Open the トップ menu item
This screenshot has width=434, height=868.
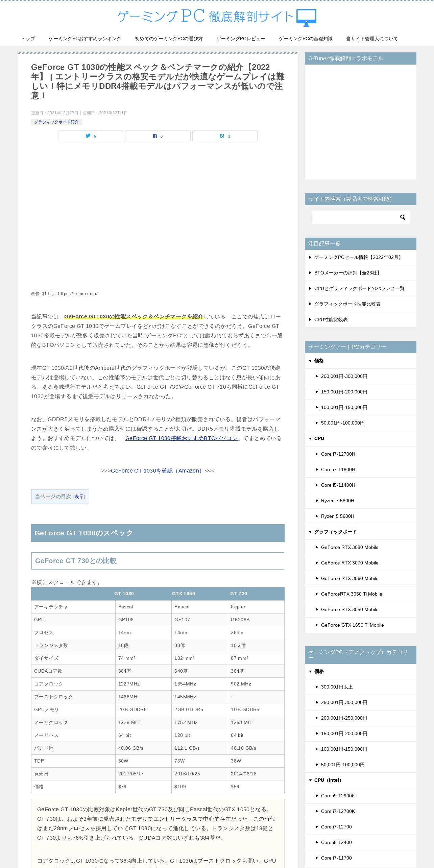coord(28,39)
